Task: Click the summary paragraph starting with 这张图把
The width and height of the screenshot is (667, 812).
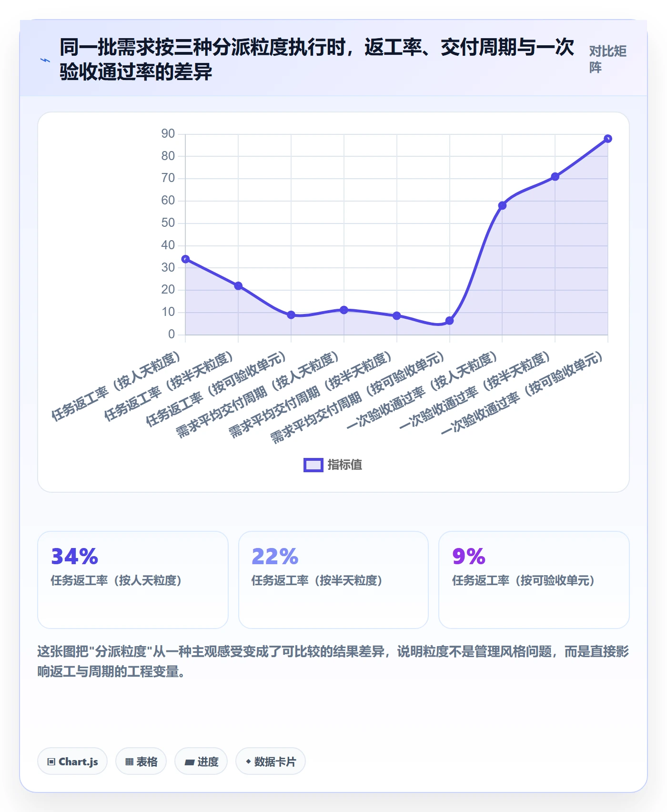Action: point(333,661)
